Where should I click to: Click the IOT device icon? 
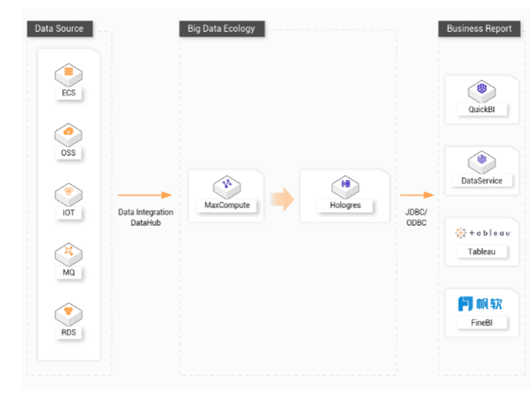pyautogui.click(x=68, y=193)
